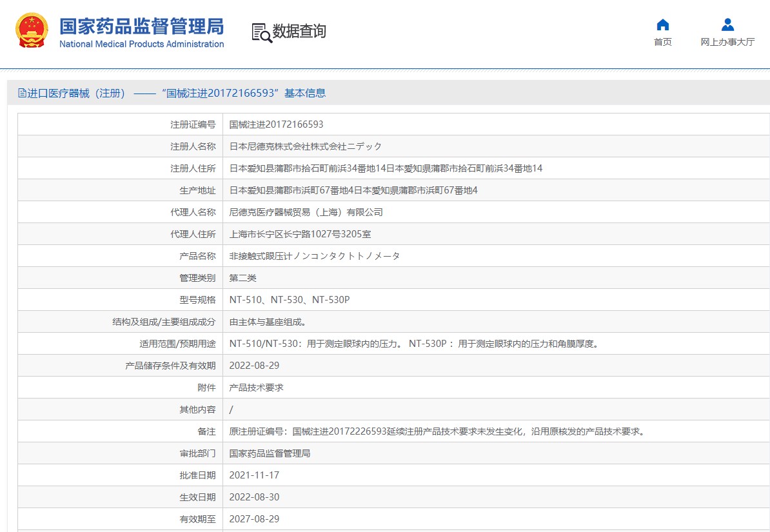This screenshot has width=770, height=532.
Task: Click the 有效期至 label
Action: tap(197, 518)
